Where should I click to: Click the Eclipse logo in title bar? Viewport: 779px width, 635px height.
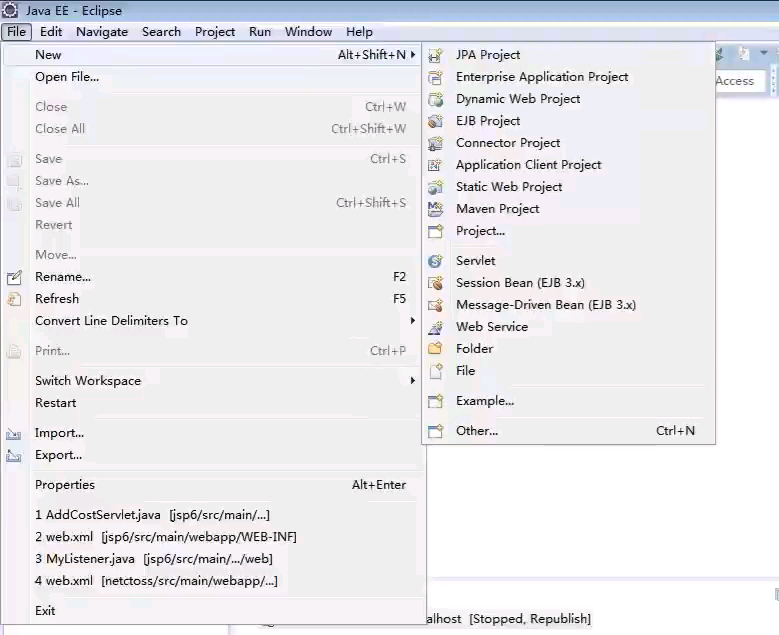click(x=10, y=10)
